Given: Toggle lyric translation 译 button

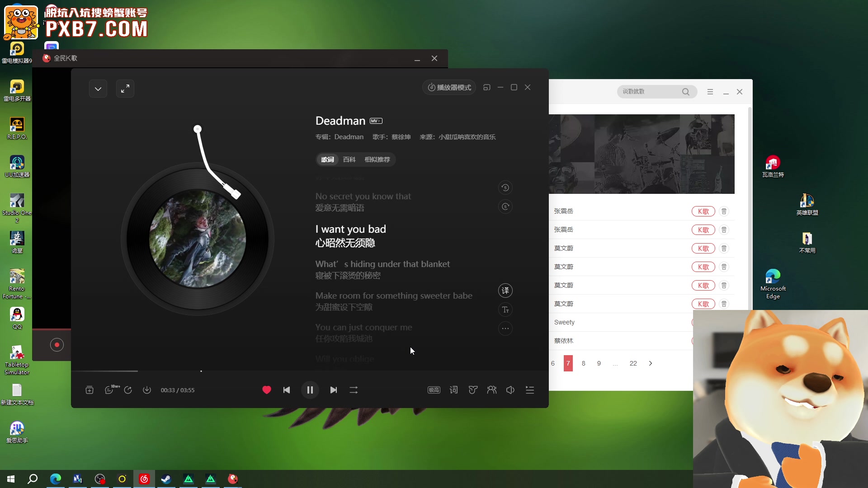Looking at the screenshot, I should click(505, 291).
